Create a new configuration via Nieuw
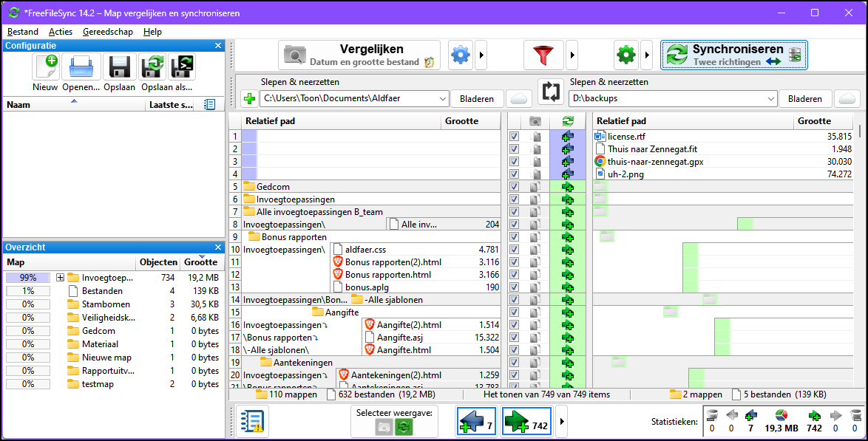 point(45,68)
